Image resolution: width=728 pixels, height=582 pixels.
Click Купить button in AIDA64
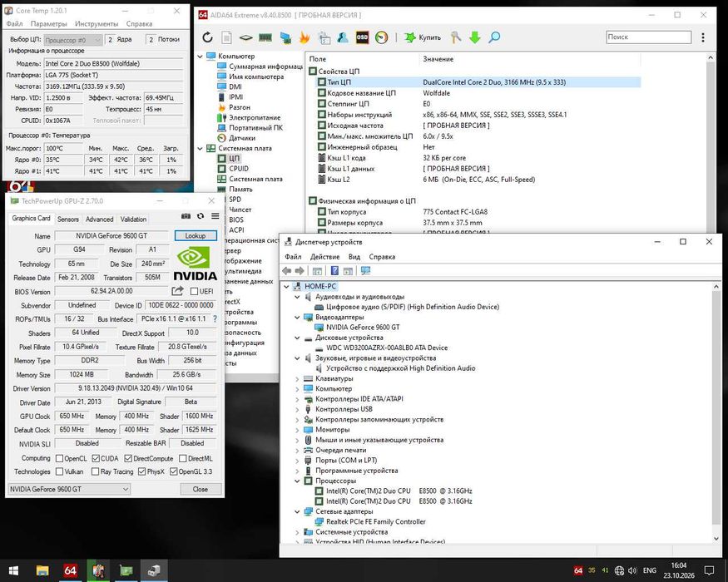click(423, 37)
